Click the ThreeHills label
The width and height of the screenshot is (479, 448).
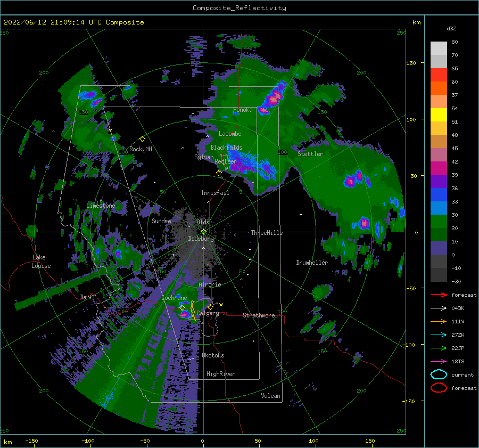pyautogui.click(x=267, y=233)
